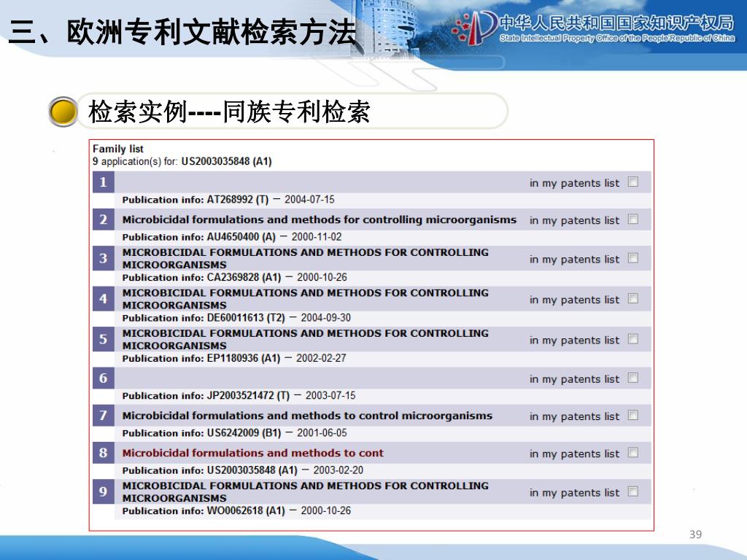Image resolution: width=747 pixels, height=560 pixels.
Task: Tick the checkbox for DE60011613 entry
Action: (632, 298)
